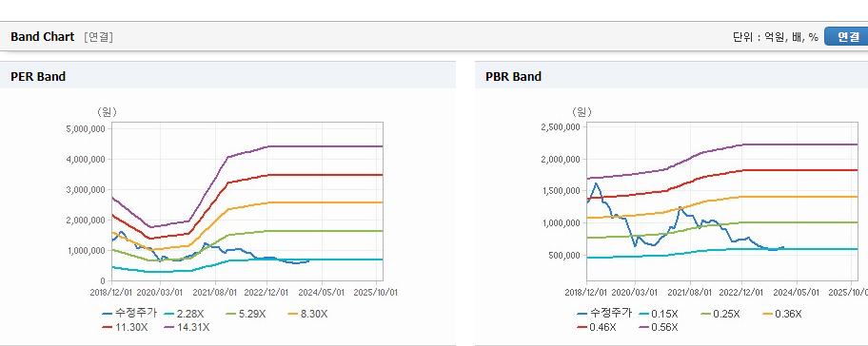Viewport: 868px width, 346px height.
Task: Toggle the 11.30X legend entry
Action: coord(125,327)
